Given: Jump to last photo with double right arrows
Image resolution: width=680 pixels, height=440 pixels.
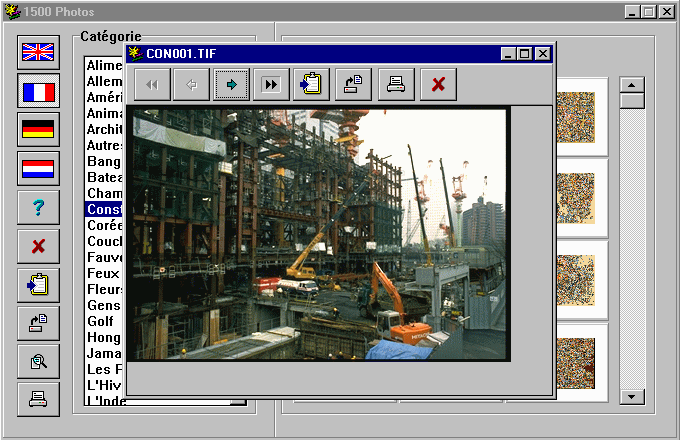Looking at the screenshot, I should [x=271, y=85].
